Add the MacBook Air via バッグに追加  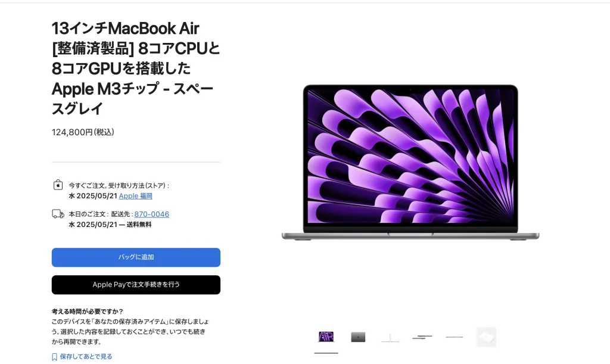136,257
